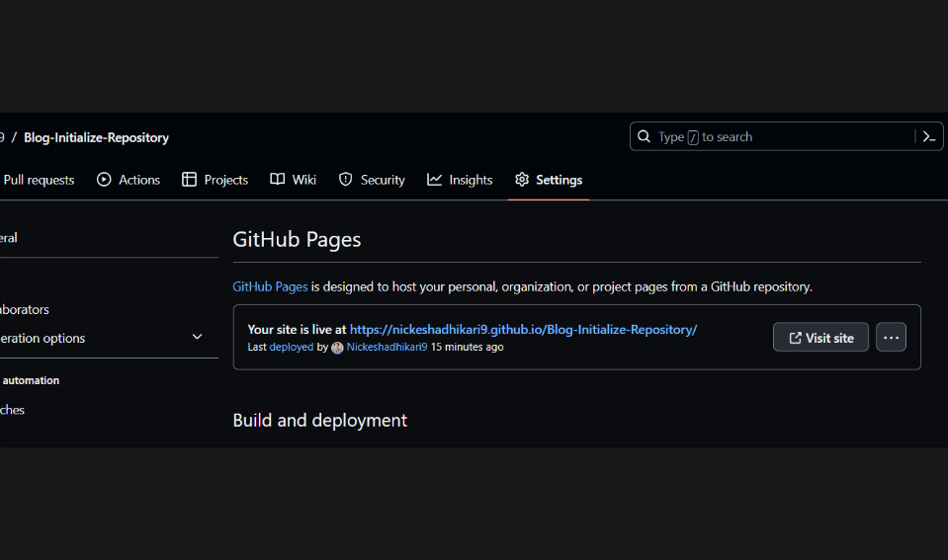Select the Security tab
This screenshot has width=948, height=560.
[372, 180]
